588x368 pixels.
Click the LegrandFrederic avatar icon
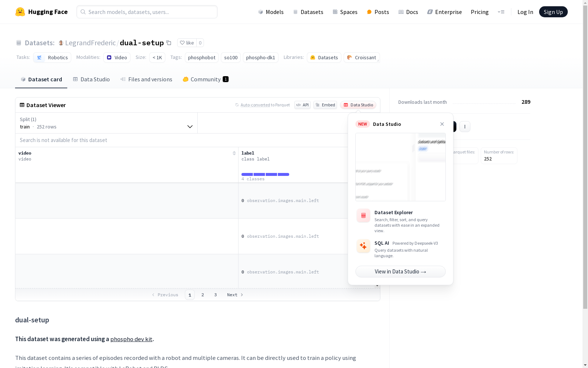pos(61,43)
